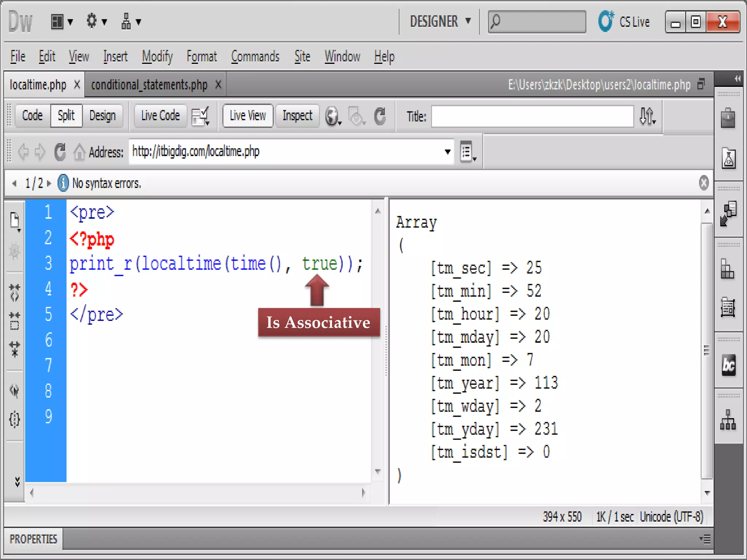Toggle Inspect mode
This screenshot has width=747, height=560.
click(x=297, y=116)
